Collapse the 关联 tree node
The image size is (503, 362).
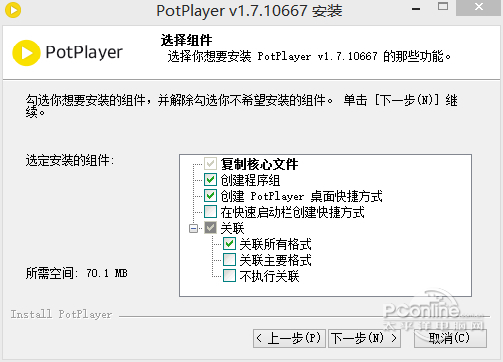point(193,228)
